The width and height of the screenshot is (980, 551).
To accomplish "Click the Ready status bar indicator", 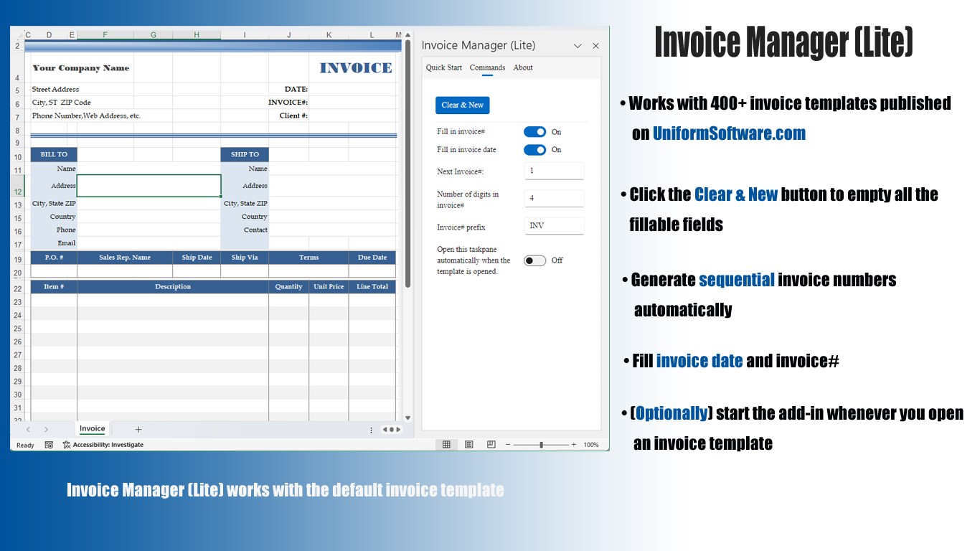I will pyautogui.click(x=25, y=445).
